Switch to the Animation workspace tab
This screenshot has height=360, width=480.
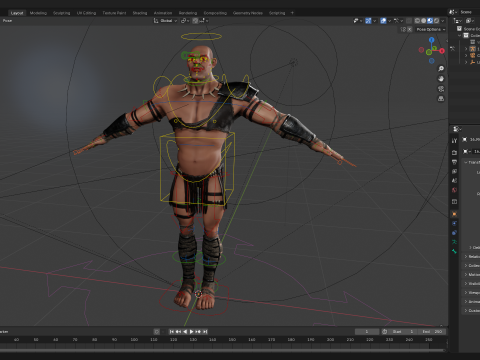point(163,13)
